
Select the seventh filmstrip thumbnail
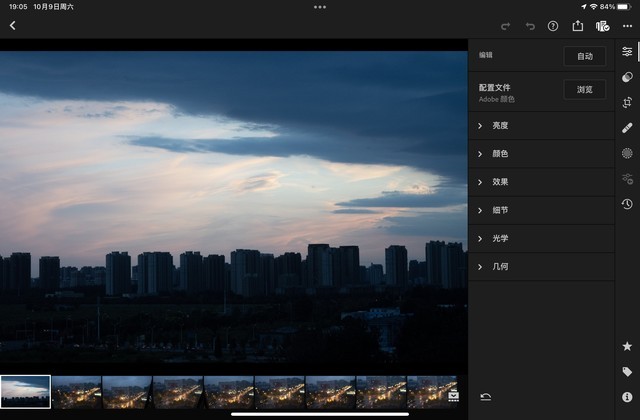coord(330,392)
